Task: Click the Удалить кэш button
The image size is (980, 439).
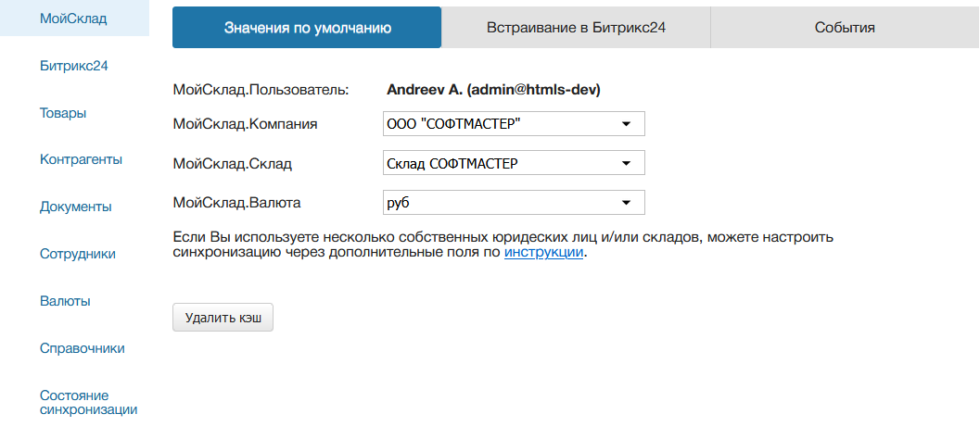Action: pos(223,317)
